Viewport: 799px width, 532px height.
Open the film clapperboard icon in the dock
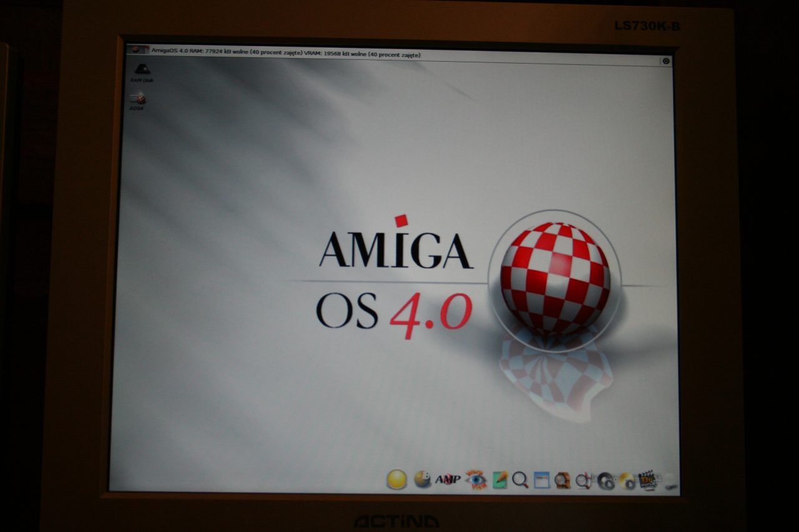648,480
